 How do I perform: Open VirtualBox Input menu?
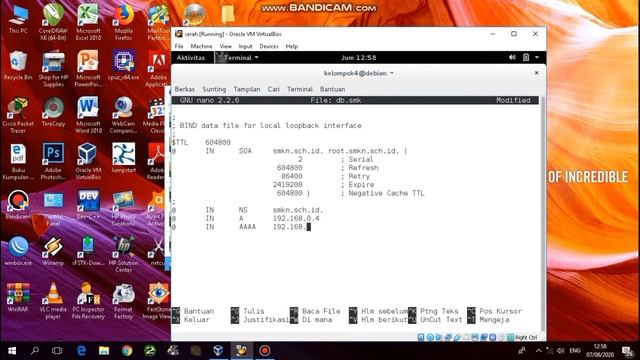245,46
